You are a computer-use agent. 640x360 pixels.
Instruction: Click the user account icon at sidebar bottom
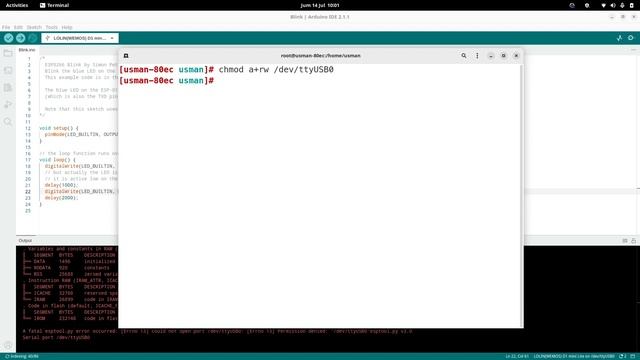tap(8, 345)
